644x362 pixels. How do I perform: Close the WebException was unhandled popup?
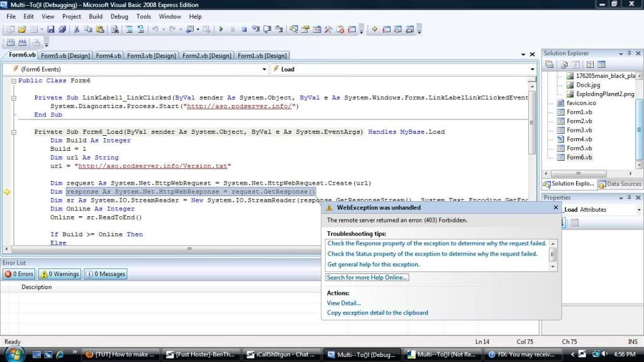click(556, 207)
